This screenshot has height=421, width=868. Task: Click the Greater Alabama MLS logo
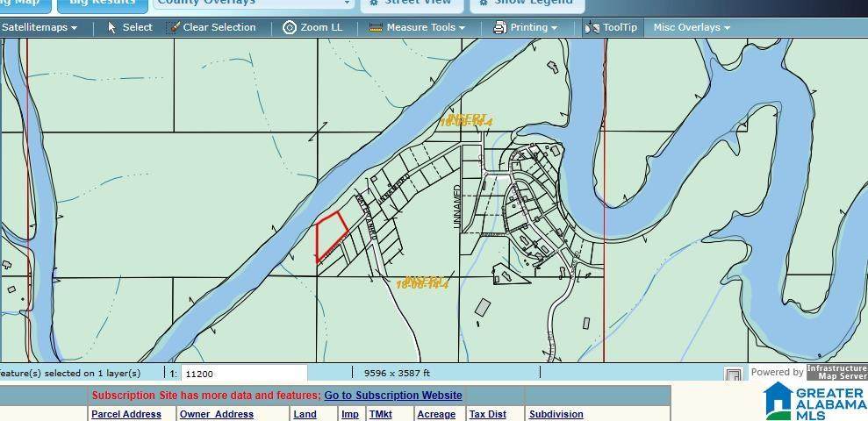click(814, 401)
